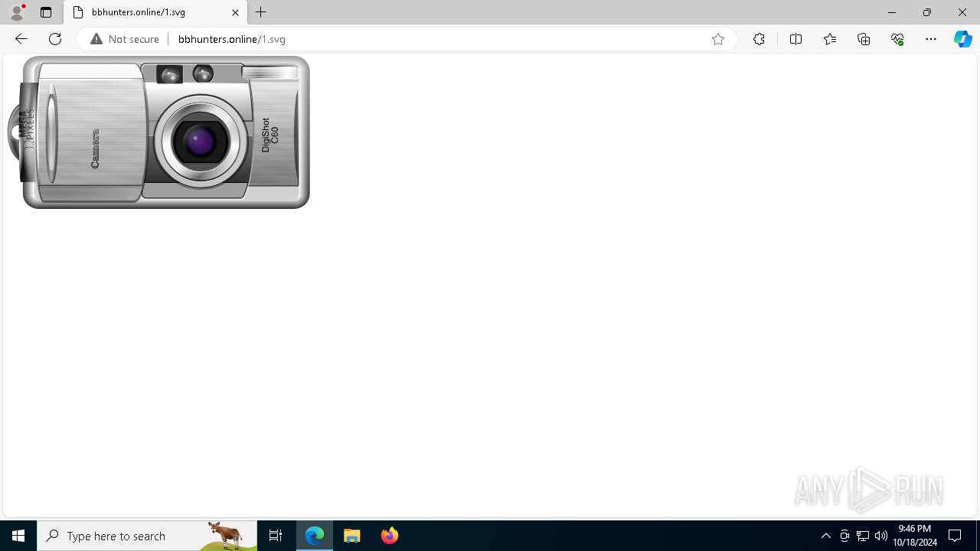Enable split screen view
Screen dimensions: 980x551
pos(795,39)
